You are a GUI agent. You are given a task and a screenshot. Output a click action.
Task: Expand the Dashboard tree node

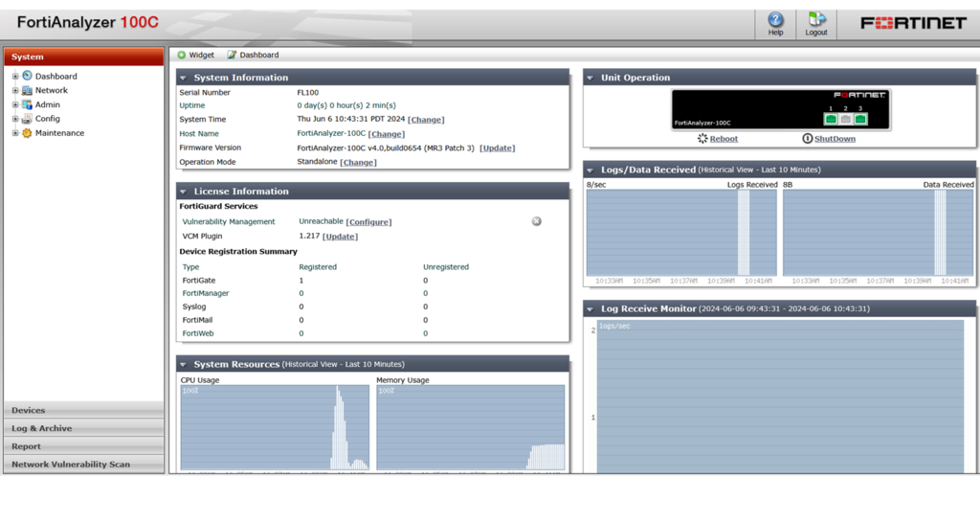tap(15, 77)
